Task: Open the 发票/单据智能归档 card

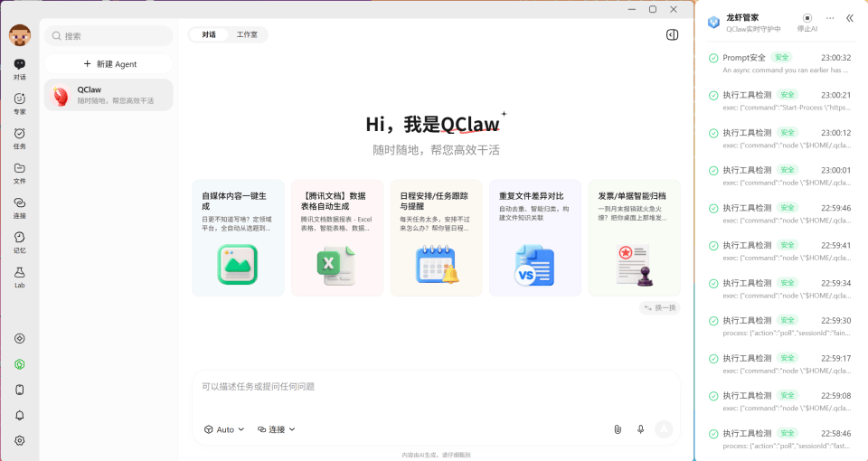Action: click(635, 238)
